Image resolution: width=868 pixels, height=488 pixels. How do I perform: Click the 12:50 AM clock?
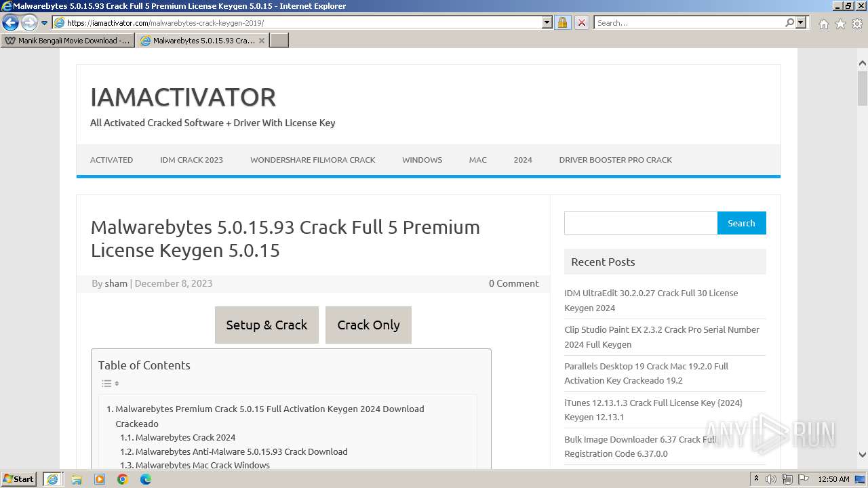[x=833, y=479]
